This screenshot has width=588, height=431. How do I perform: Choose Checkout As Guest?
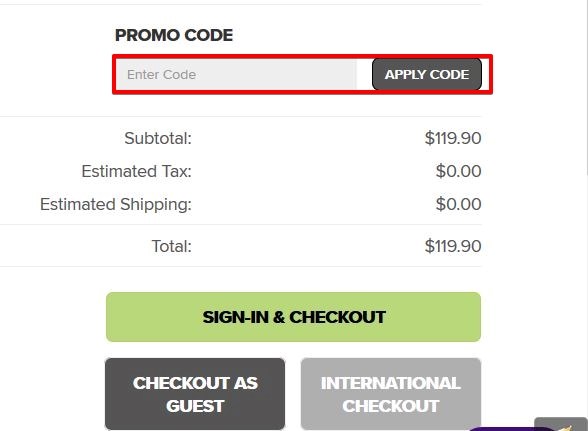(195, 394)
